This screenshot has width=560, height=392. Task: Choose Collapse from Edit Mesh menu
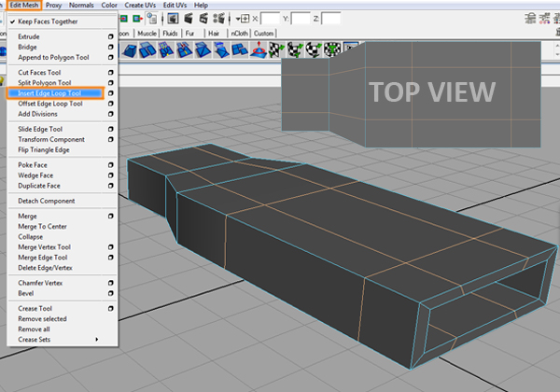pyautogui.click(x=31, y=237)
